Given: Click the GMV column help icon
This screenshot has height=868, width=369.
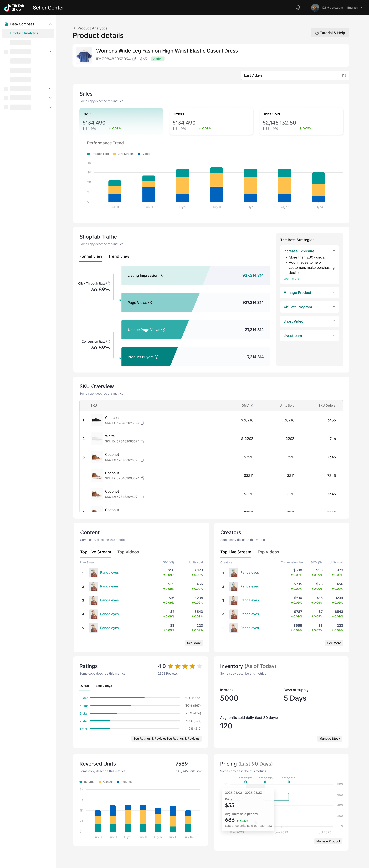Looking at the screenshot, I should [251, 406].
